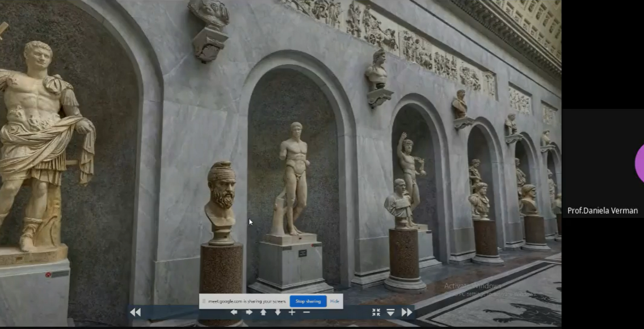Click the "meet.google.com is sharing your screen." message
The width and height of the screenshot is (644, 329).
247,301
